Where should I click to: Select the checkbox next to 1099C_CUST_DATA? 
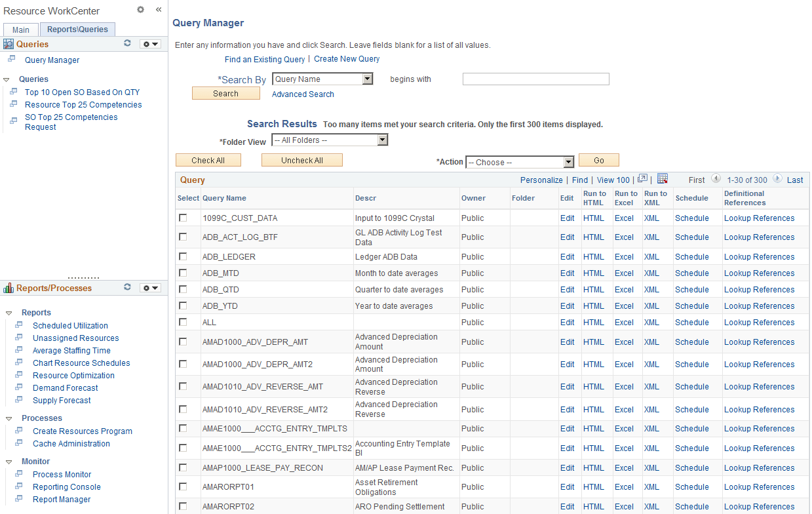pyautogui.click(x=182, y=218)
